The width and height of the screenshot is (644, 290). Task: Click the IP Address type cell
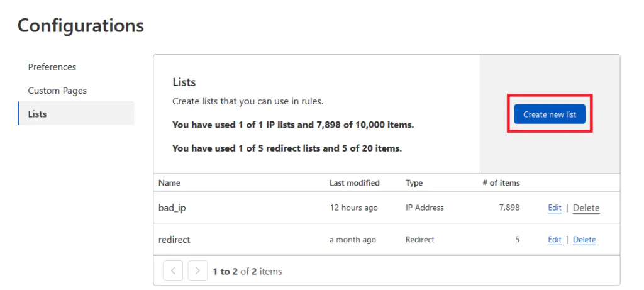coord(425,208)
